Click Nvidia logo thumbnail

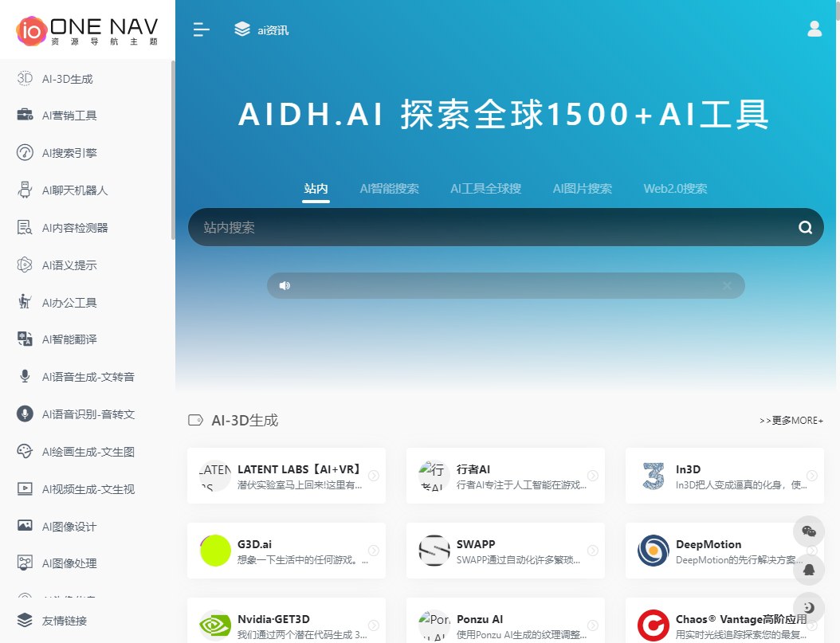pyautogui.click(x=215, y=625)
